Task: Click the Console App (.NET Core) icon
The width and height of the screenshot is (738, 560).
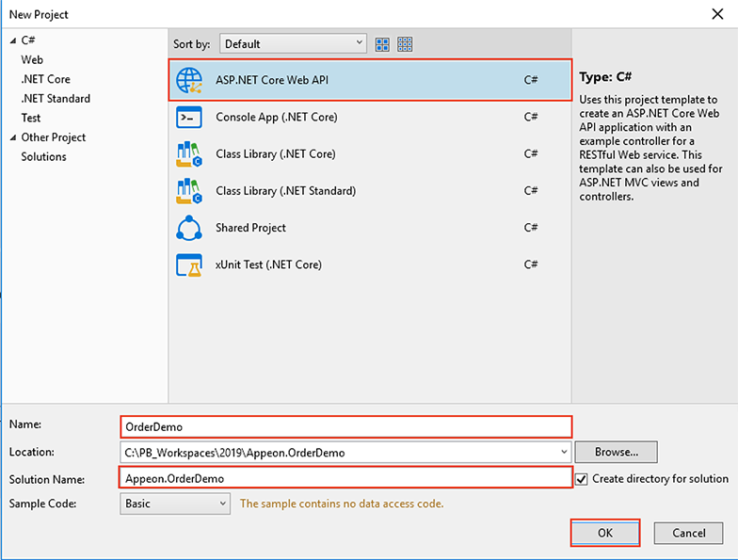Action: click(x=189, y=118)
